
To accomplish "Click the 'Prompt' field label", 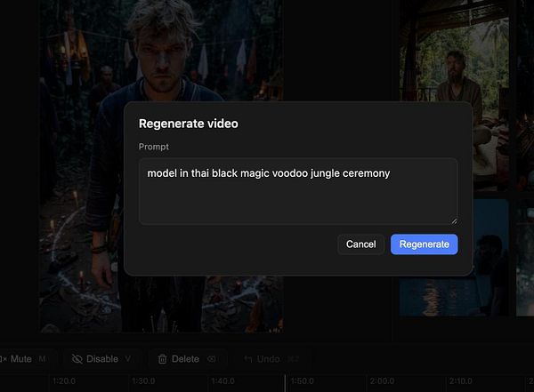I will tap(154, 147).
